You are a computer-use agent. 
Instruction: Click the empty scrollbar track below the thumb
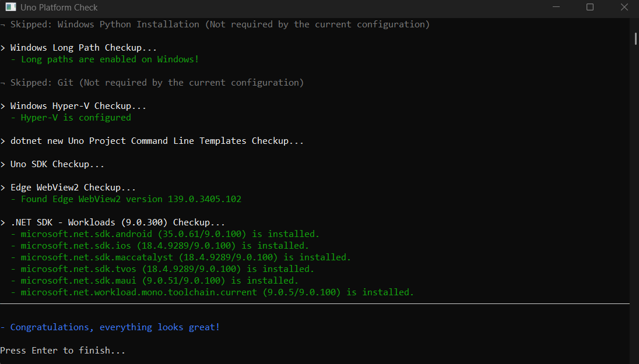tap(635, 204)
